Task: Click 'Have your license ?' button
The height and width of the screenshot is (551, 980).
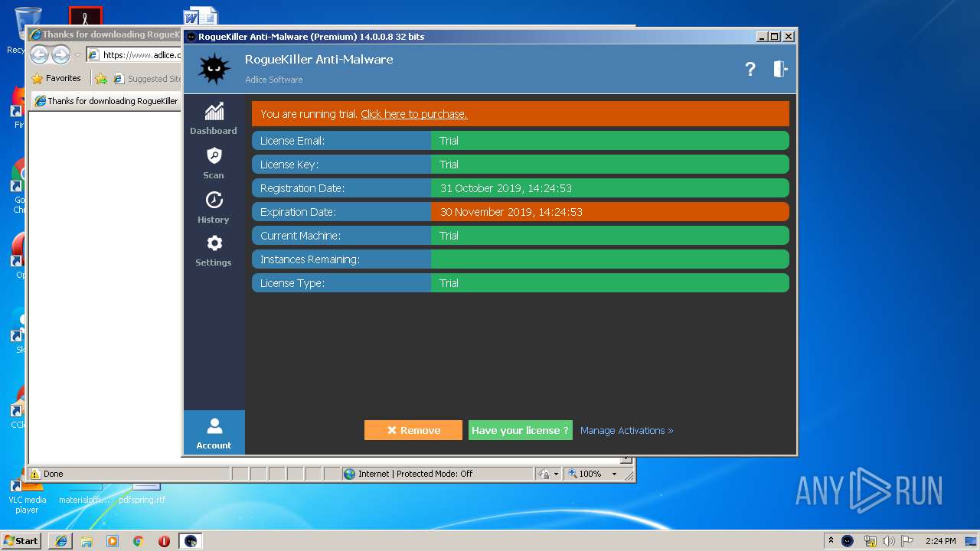Action: pyautogui.click(x=520, y=430)
